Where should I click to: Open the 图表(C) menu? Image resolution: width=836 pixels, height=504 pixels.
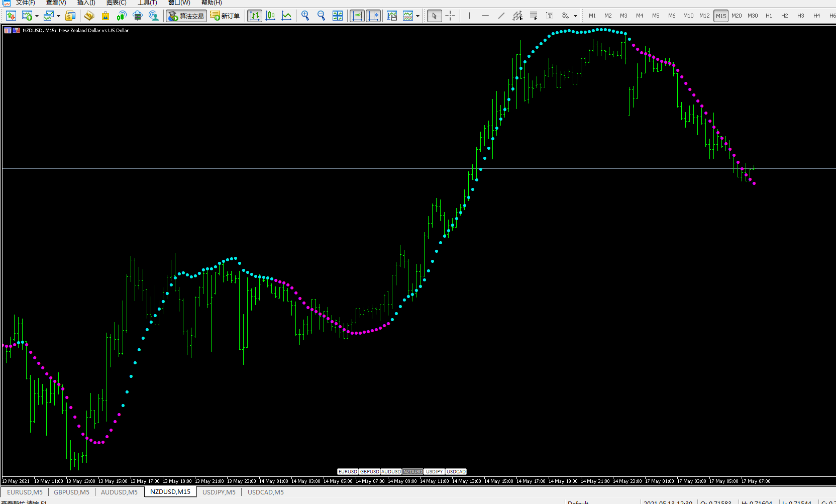pyautogui.click(x=116, y=3)
